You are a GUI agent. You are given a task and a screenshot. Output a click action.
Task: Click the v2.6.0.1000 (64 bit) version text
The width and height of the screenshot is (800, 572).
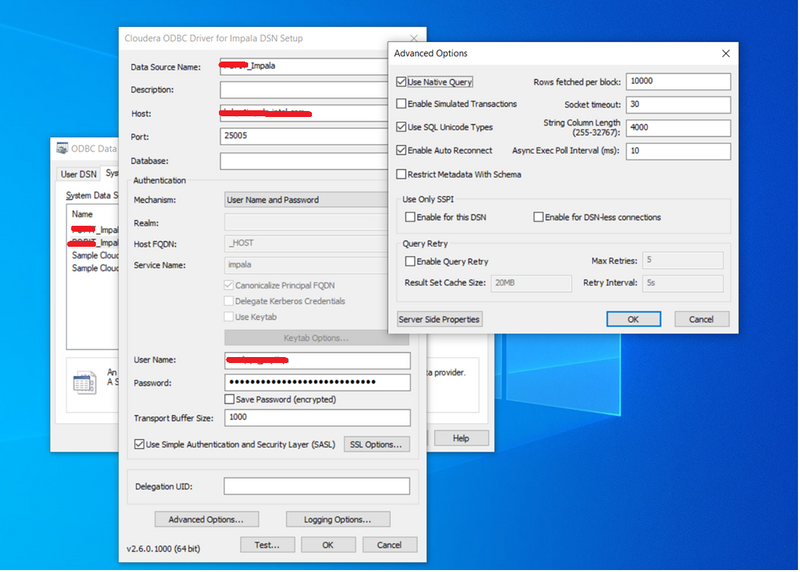[x=163, y=549]
